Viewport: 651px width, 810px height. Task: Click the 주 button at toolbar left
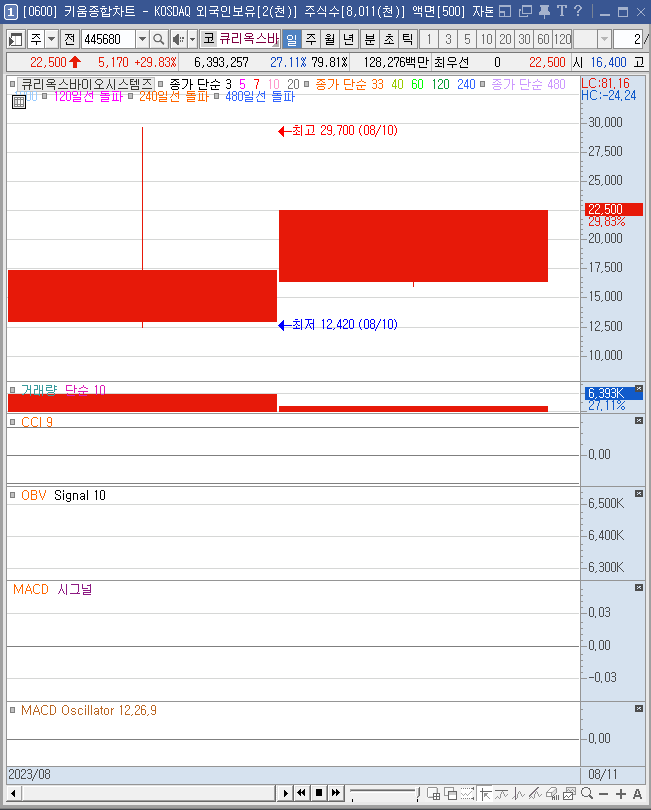(36, 39)
